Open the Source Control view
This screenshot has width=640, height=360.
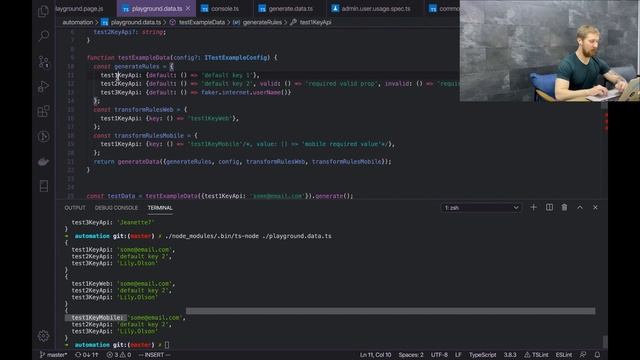(43, 62)
